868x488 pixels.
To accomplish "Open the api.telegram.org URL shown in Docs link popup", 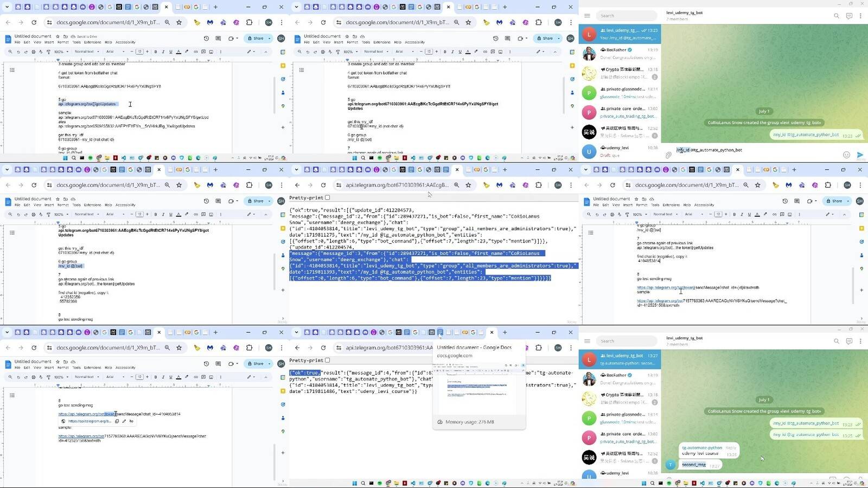I will (x=90, y=421).
